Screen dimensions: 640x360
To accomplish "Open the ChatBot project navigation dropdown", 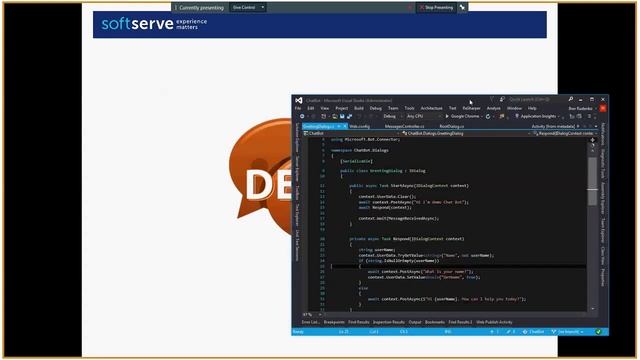I will coord(351,133).
